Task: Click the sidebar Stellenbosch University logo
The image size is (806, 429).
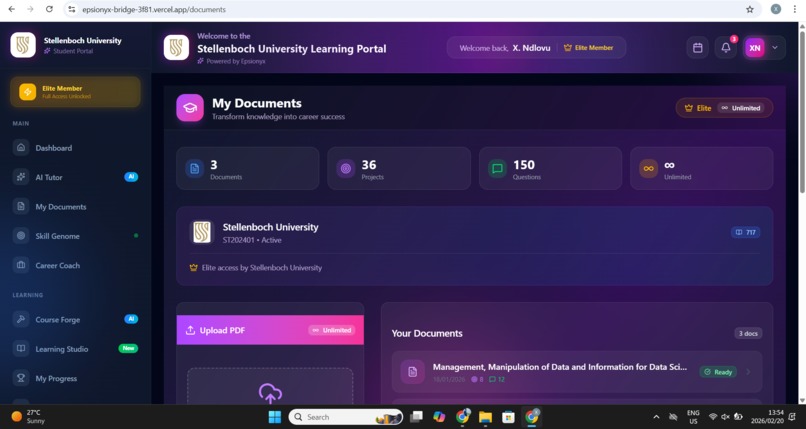Action: click(x=23, y=45)
